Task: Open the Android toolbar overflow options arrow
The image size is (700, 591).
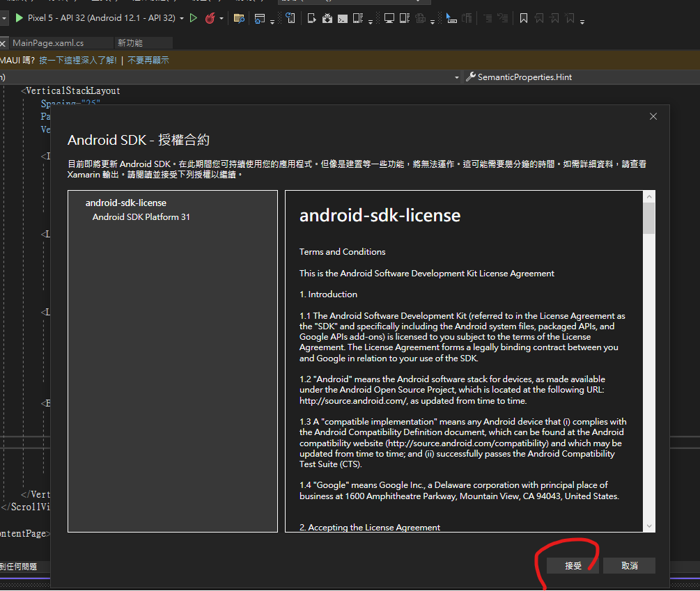Action: point(371,22)
